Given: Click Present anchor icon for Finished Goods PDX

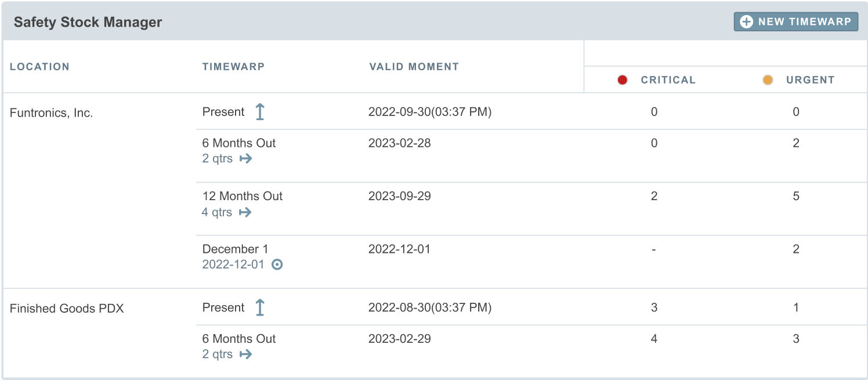Looking at the screenshot, I should tap(260, 307).
